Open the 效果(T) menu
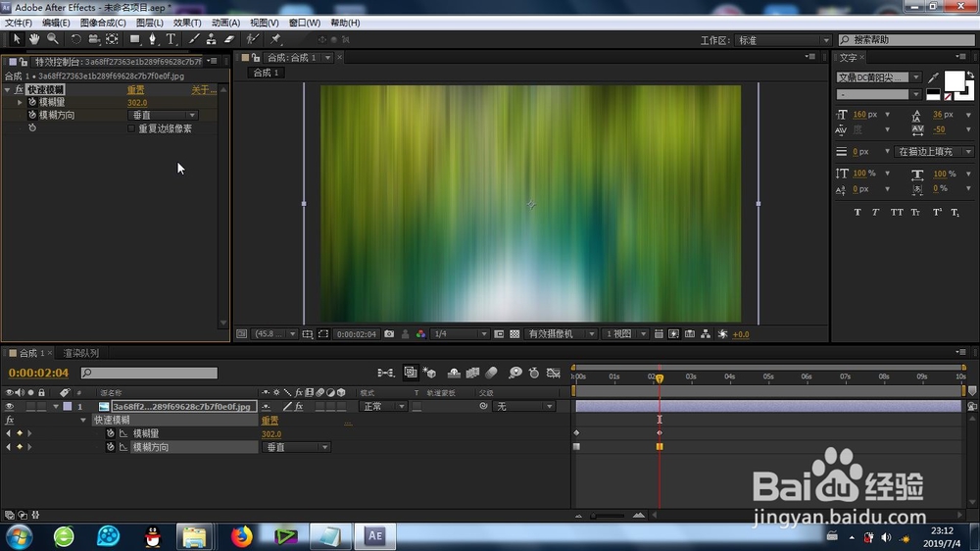This screenshot has height=551, width=980. pos(187,23)
